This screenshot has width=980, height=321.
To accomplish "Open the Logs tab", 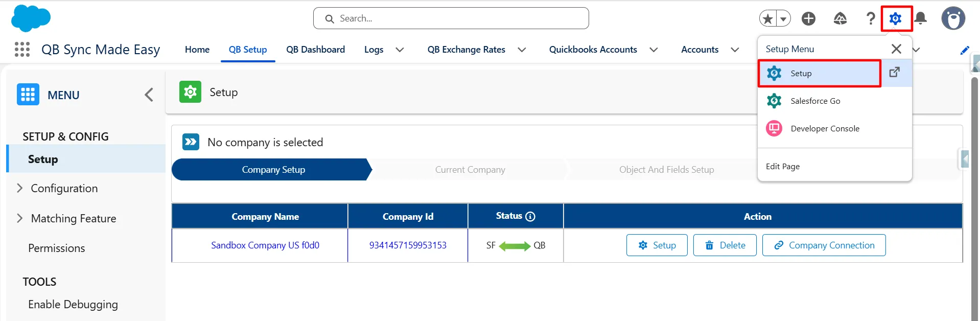I will 374,50.
